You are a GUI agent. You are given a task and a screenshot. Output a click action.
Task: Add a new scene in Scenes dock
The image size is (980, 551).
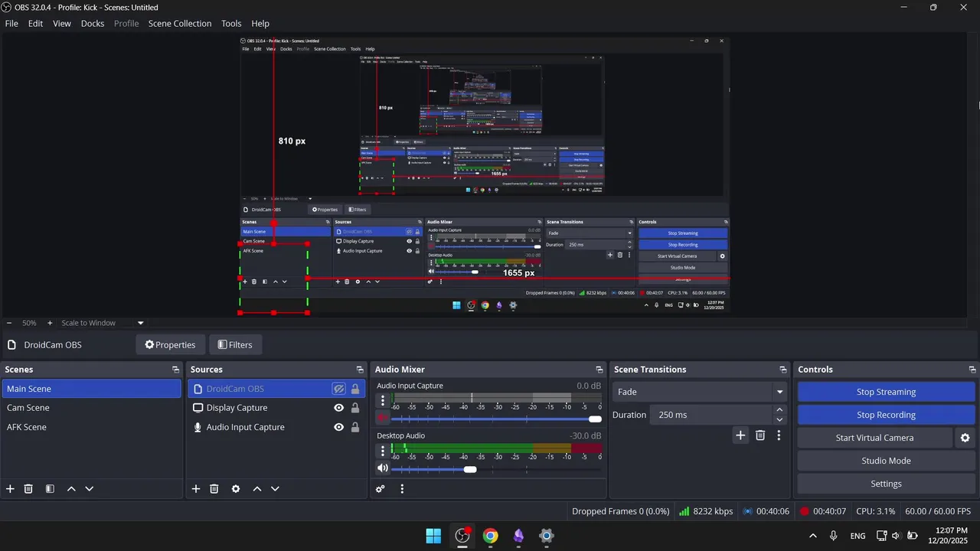[10, 489]
